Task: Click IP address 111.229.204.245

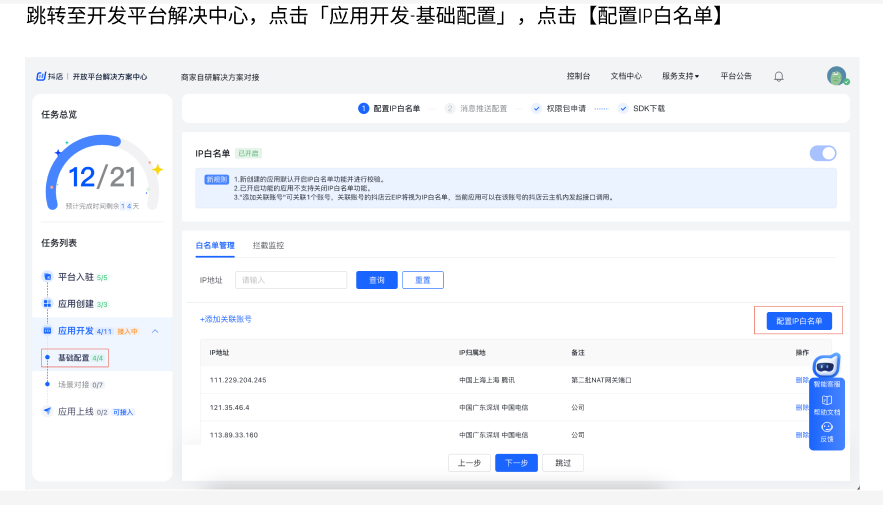Action: pyautogui.click(x=238, y=380)
